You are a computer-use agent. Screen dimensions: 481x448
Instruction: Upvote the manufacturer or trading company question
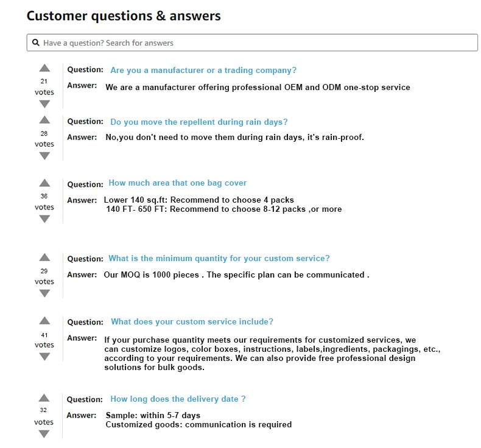pos(44,68)
